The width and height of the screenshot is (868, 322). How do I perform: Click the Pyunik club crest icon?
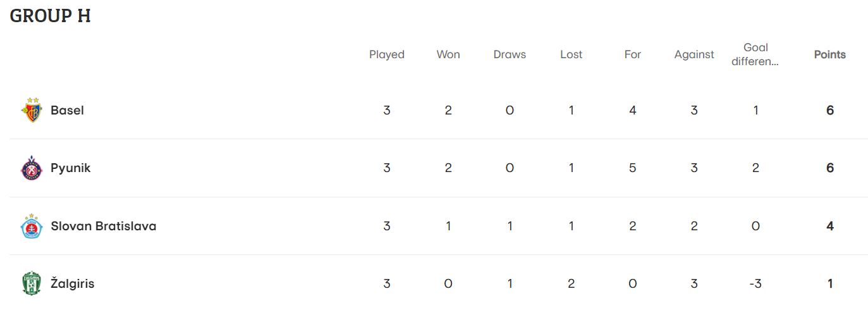point(32,168)
